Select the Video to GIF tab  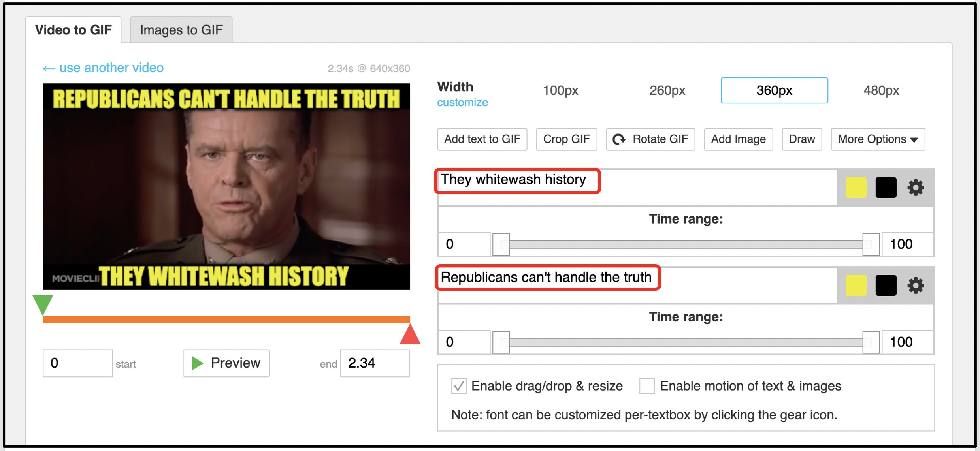point(73,30)
